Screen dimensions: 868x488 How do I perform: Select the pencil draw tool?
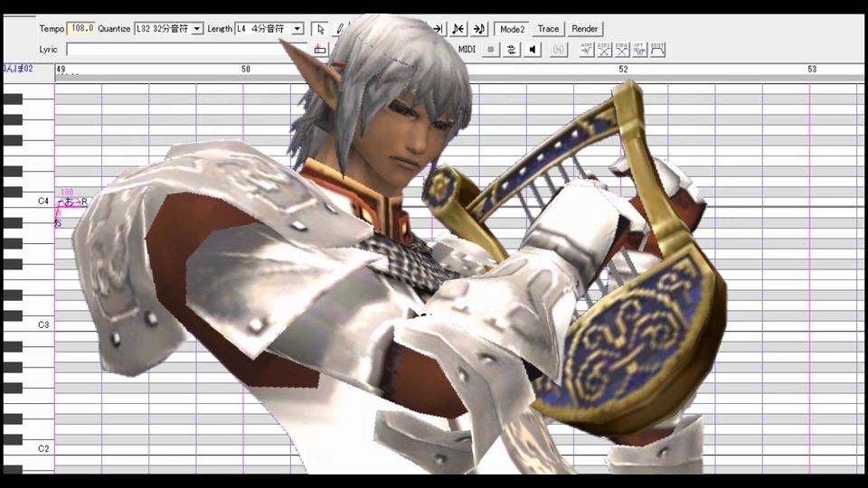339,29
